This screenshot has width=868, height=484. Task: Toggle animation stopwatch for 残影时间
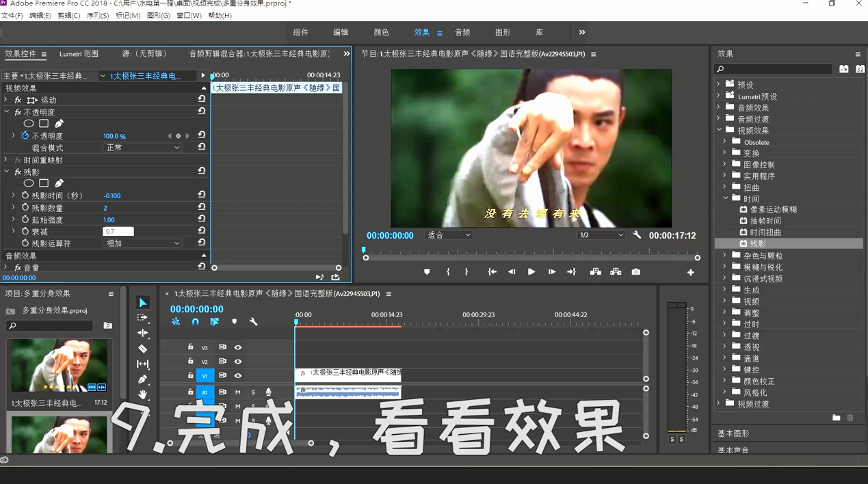coord(25,196)
